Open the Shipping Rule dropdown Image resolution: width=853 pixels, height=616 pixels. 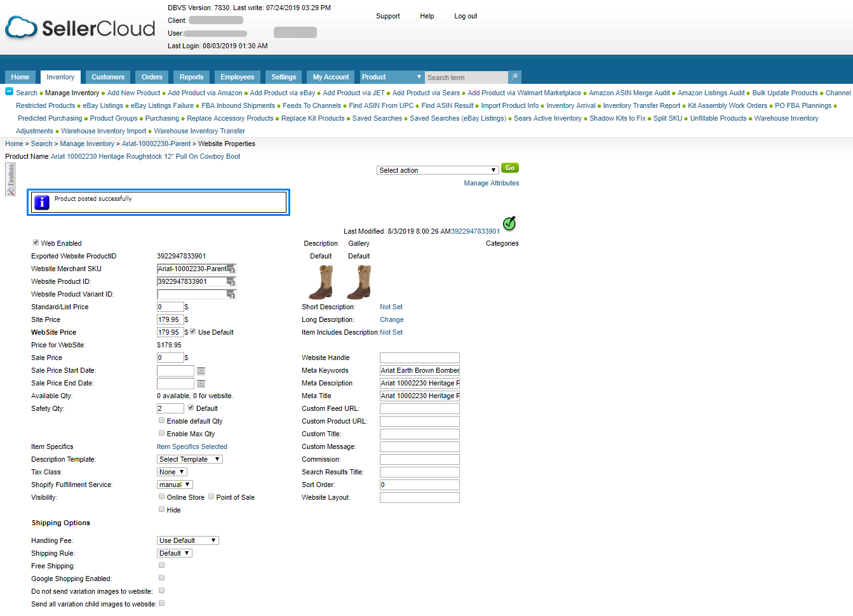pyautogui.click(x=174, y=553)
